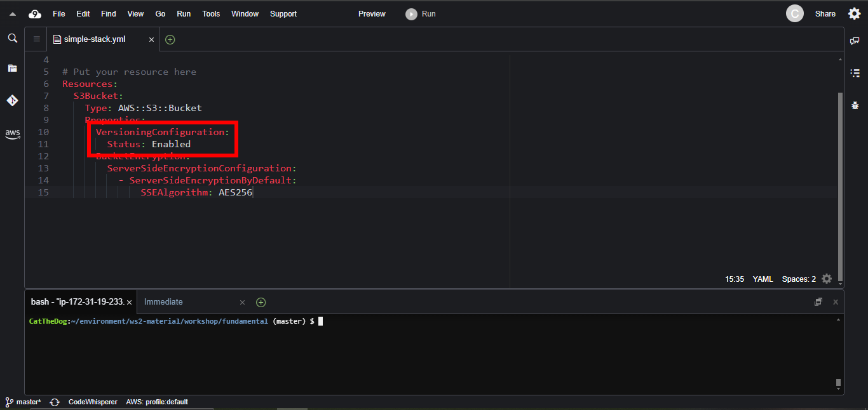
Task: Open the Tools menu
Action: coord(211,14)
